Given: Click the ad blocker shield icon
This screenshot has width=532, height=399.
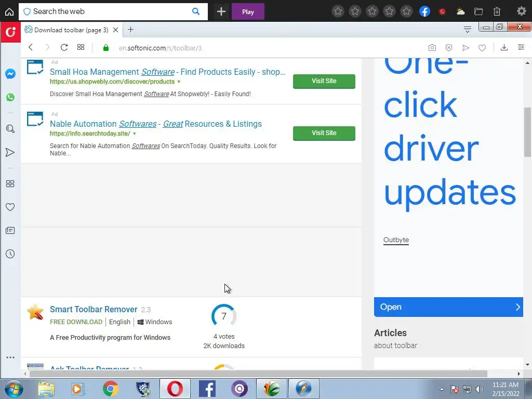Looking at the screenshot, I should 449,47.
